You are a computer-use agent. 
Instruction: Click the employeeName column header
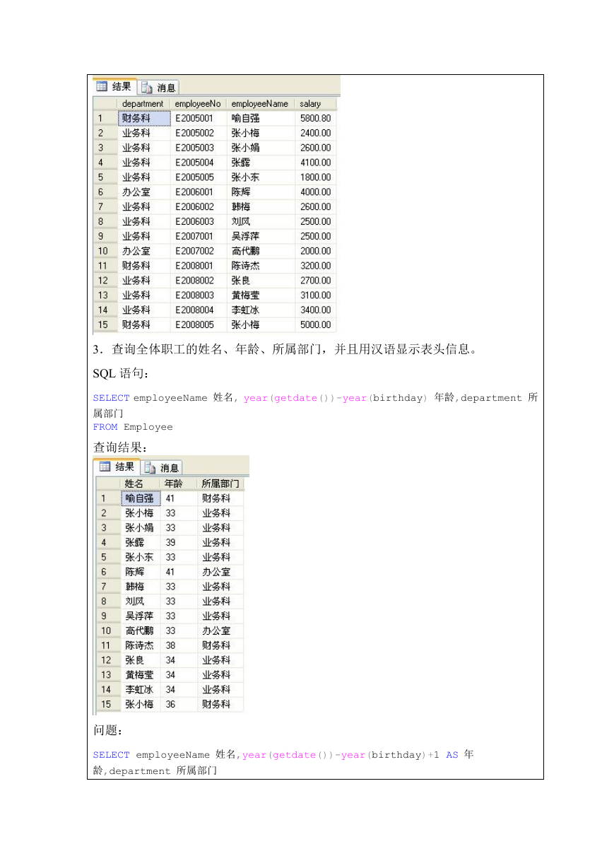pyautogui.click(x=261, y=104)
